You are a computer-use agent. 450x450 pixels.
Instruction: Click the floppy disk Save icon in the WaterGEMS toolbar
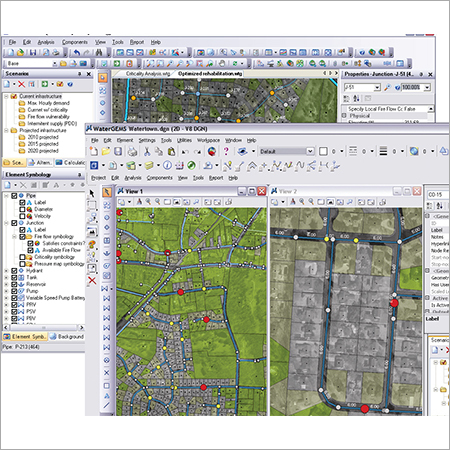point(118,152)
